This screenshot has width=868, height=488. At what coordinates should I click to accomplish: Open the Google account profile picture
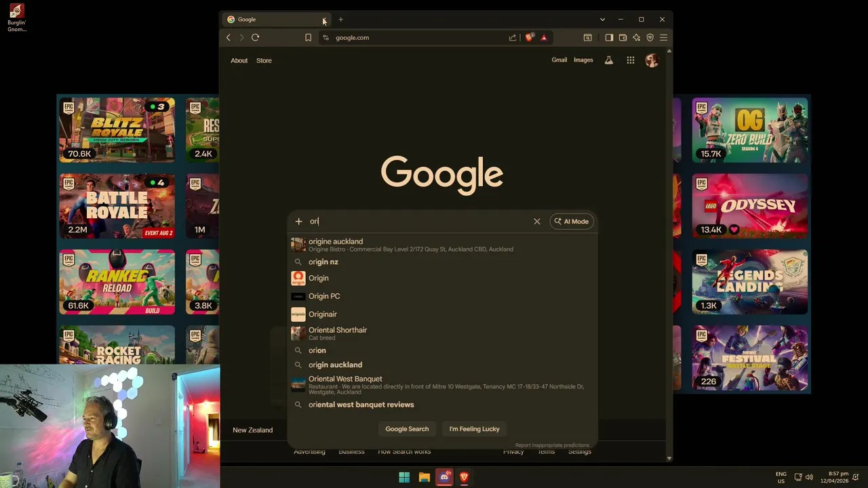tap(652, 60)
